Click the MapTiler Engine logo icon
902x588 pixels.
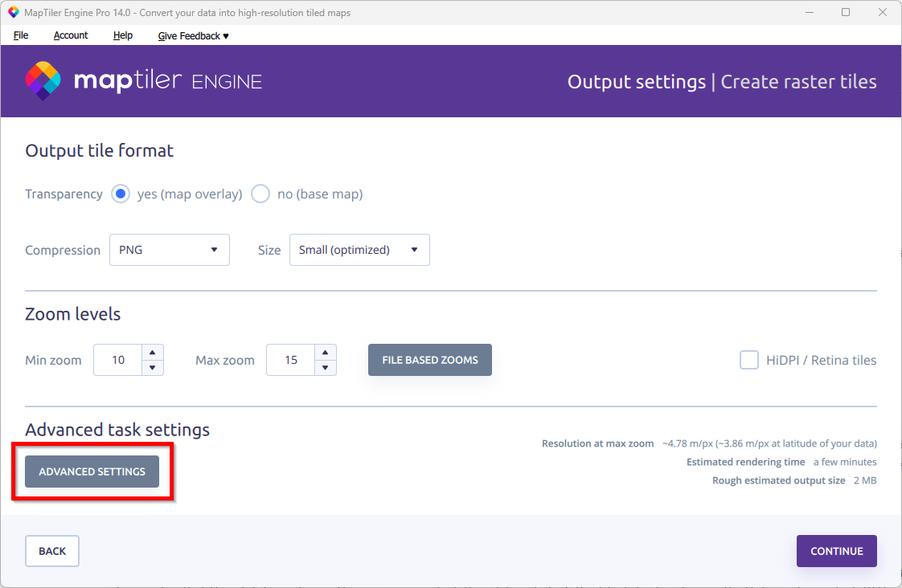tap(43, 81)
